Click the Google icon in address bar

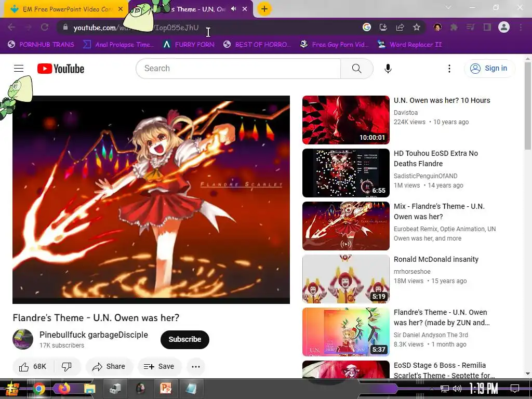point(366,27)
